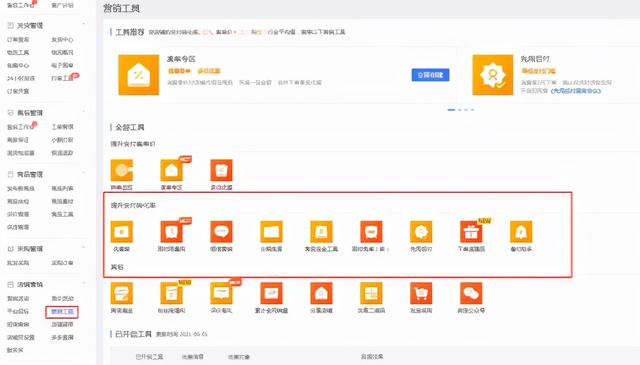Viewport: 640px width, 365px height.
Task: Open the 短信营销 speech bubble icon
Action: (x=221, y=232)
